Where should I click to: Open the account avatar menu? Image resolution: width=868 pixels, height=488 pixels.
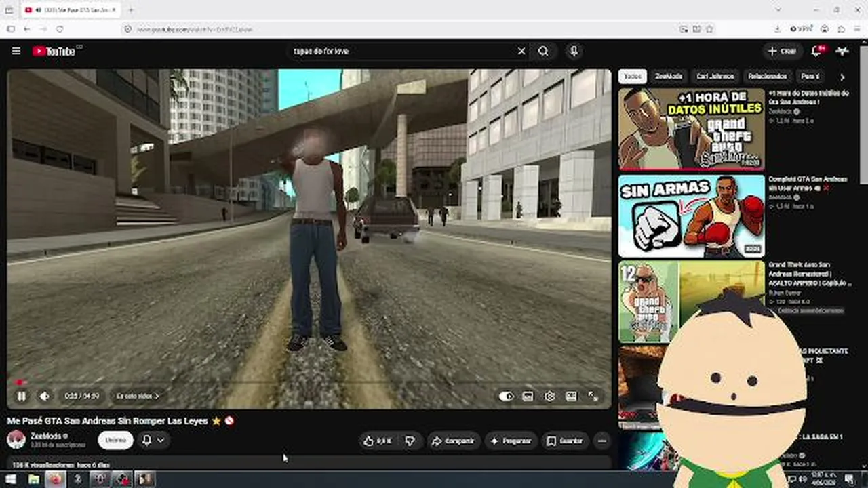(842, 51)
